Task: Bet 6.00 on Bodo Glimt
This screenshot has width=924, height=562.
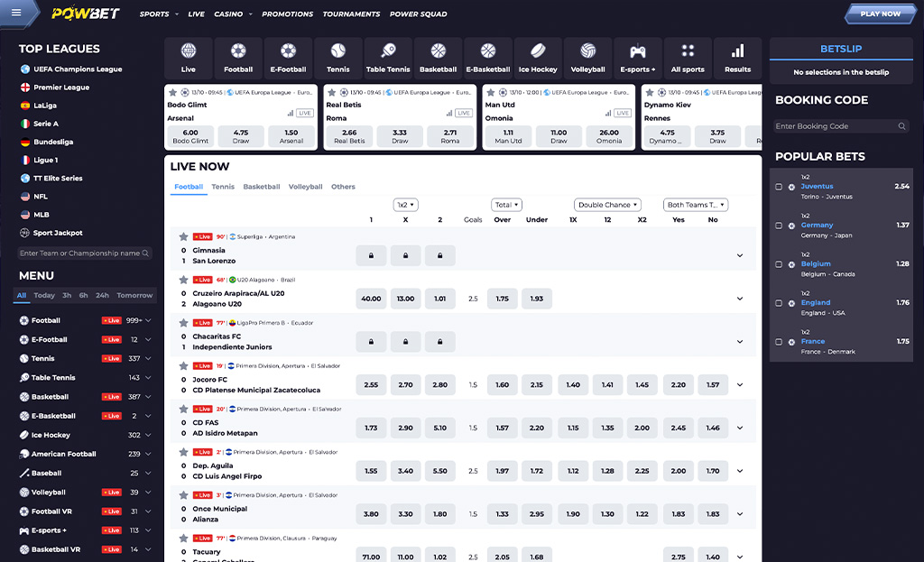Action: point(190,136)
